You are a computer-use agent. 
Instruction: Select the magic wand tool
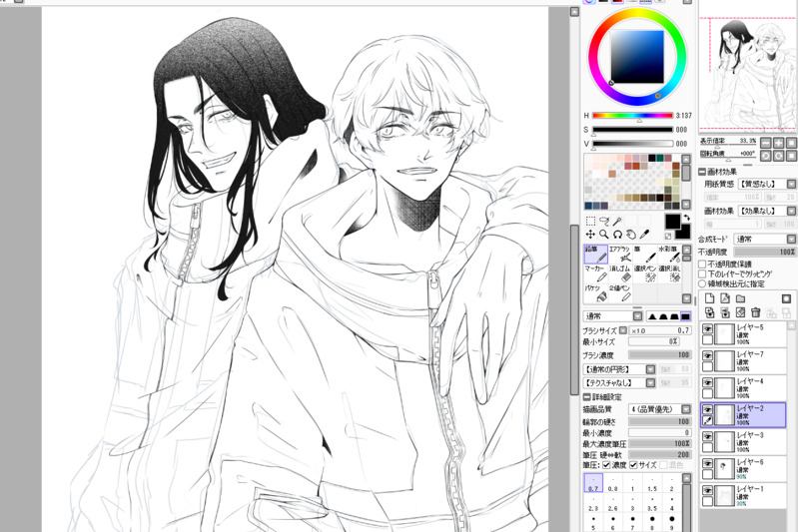618,221
